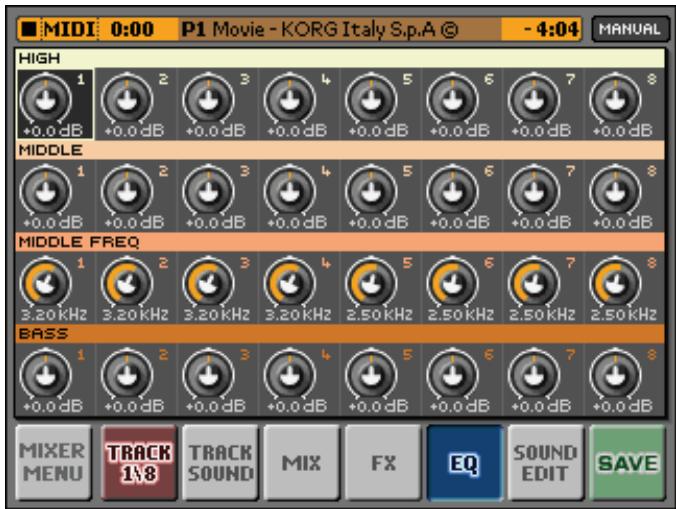Select the HIGH EQ knob for track 1

(46, 99)
